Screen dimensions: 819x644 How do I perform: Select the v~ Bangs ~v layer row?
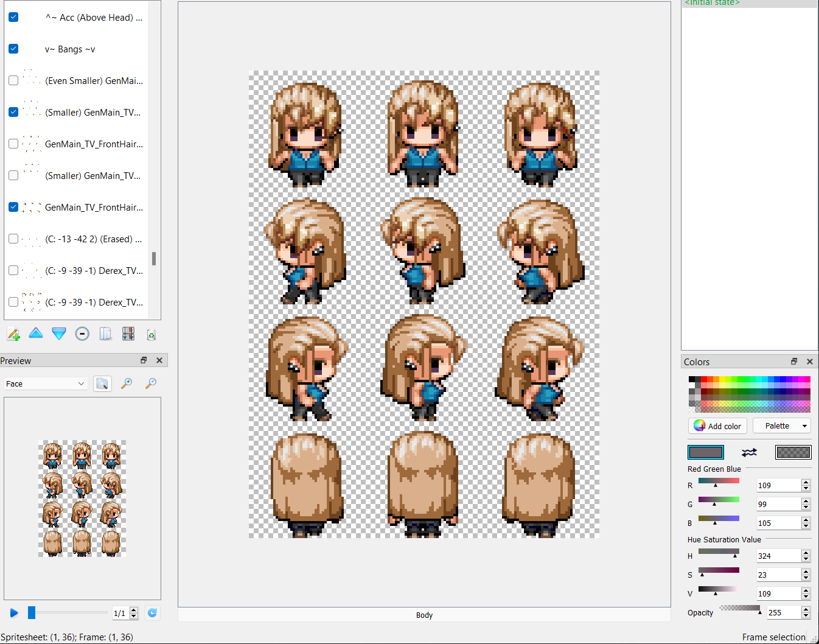[x=76, y=49]
